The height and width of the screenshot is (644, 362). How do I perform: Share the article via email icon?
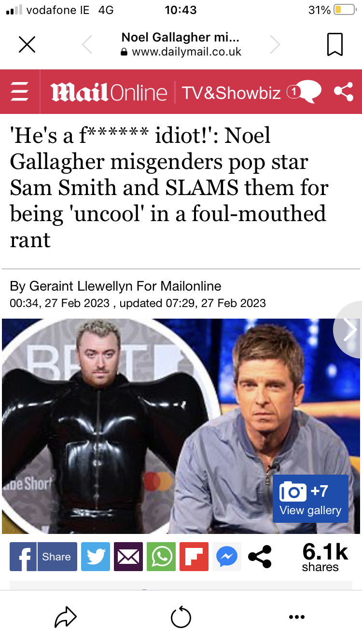click(x=128, y=557)
